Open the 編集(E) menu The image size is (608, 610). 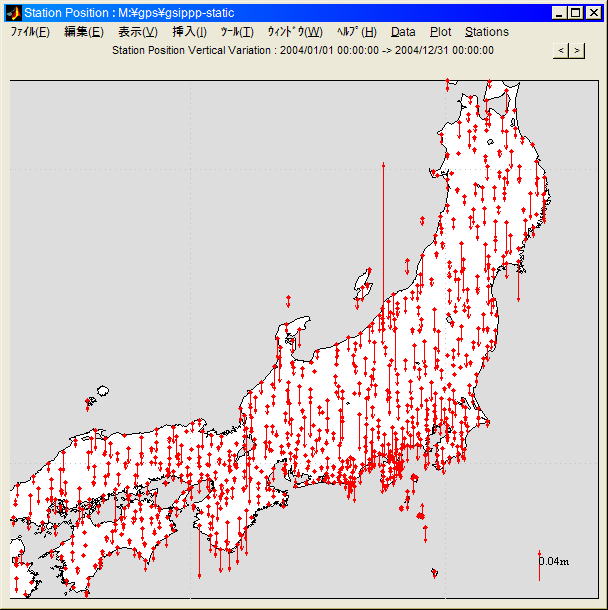tap(83, 32)
